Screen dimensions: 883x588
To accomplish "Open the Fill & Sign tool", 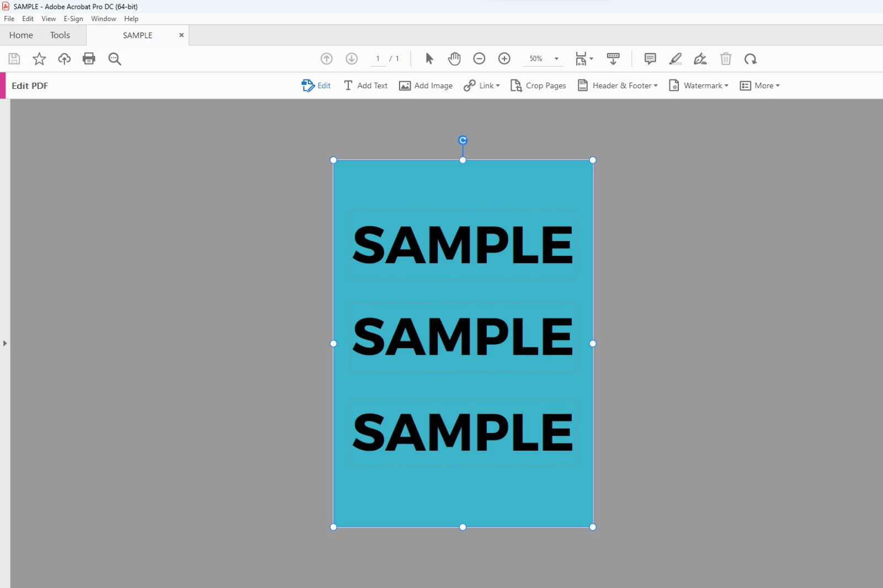I will 700,58.
